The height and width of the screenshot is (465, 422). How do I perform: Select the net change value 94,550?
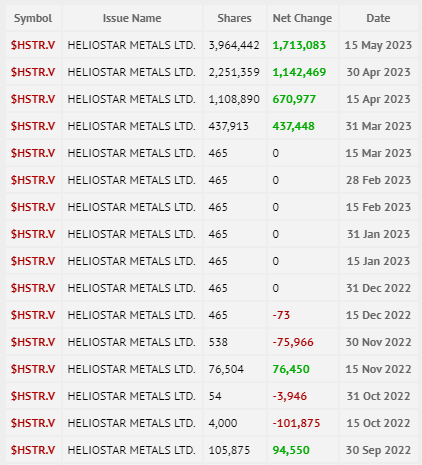tap(291, 450)
